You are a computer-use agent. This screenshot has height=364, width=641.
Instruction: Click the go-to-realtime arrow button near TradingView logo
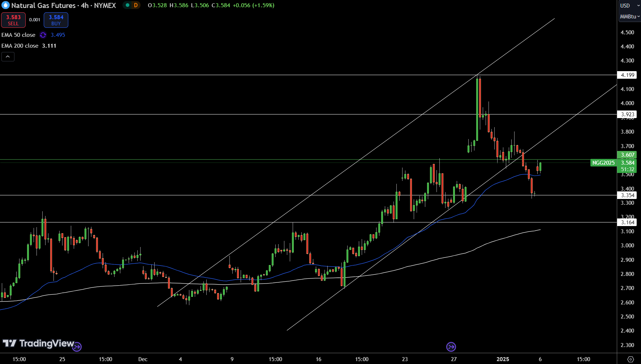click(x=77, y=347)
